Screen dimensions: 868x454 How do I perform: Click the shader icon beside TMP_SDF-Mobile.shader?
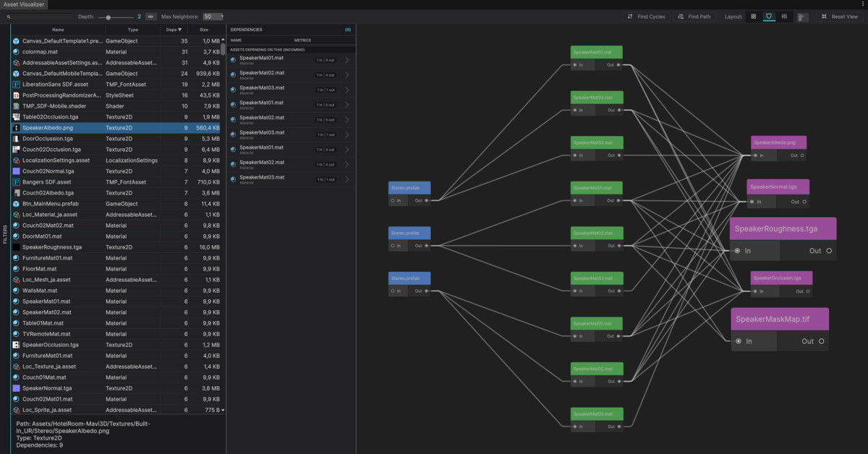pyautogui.click(x=16, y=106)
